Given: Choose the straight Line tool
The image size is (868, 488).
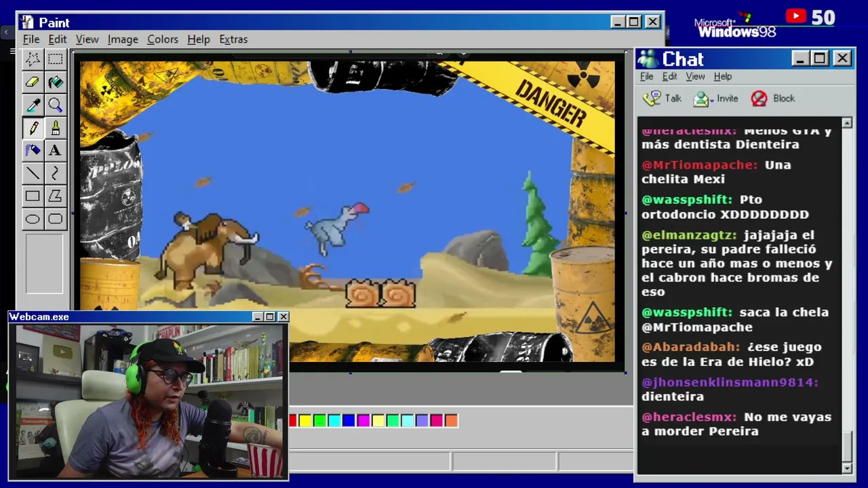Looking at the screenshot, I should (33, 174).
